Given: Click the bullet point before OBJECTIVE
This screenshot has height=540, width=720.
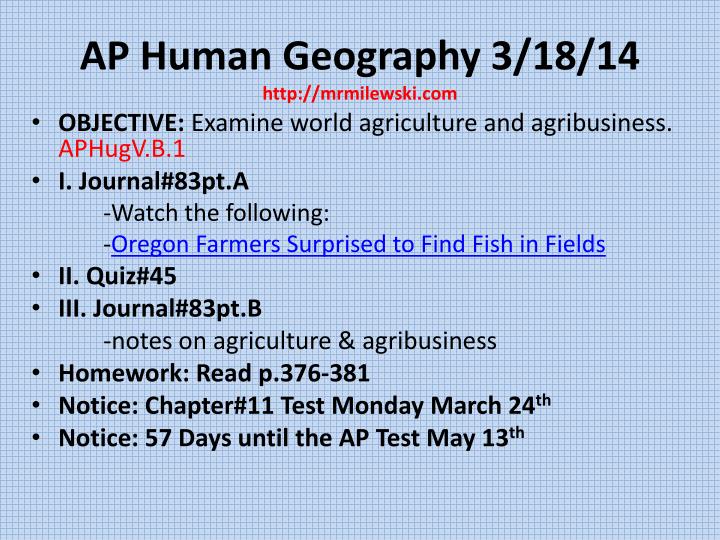Looking at the screenshot, I should pyautogui.click(x=36, y=123).
